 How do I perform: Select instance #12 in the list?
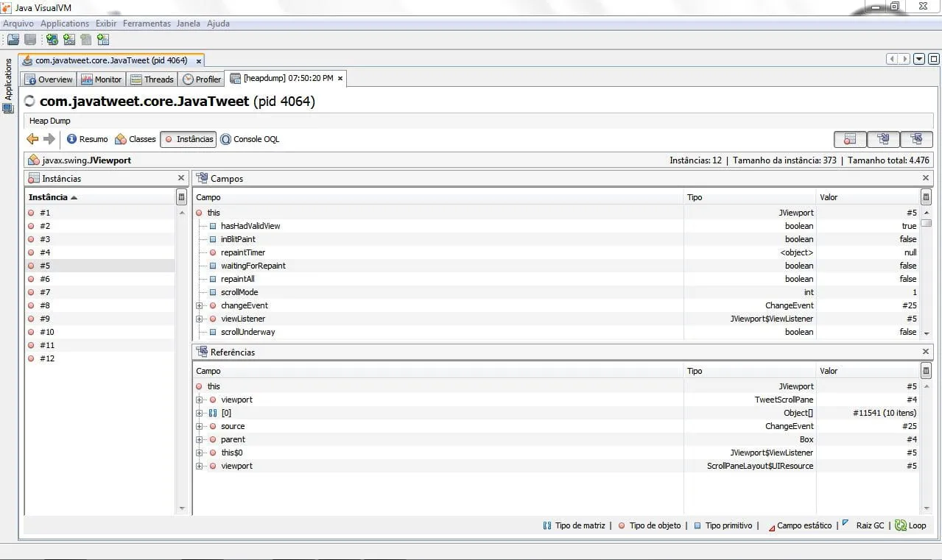(99, 358)
